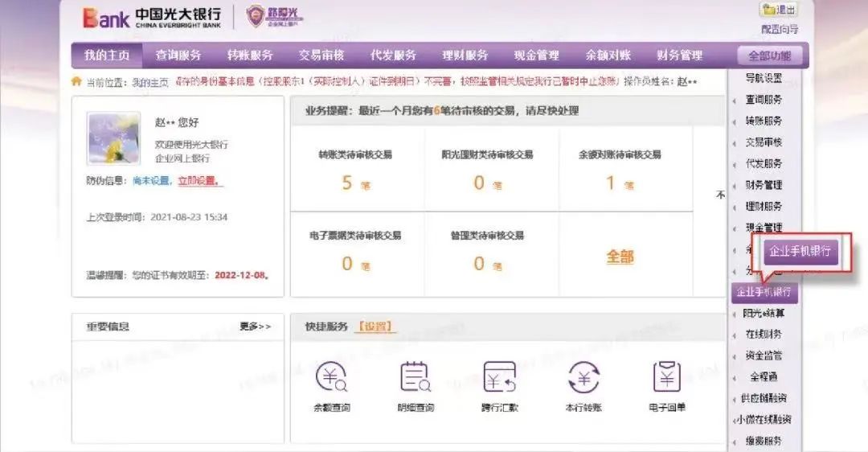Click the China Everbright Bank logo
The width and height of the screenshot is (868, 452).
tap(152, 17)
